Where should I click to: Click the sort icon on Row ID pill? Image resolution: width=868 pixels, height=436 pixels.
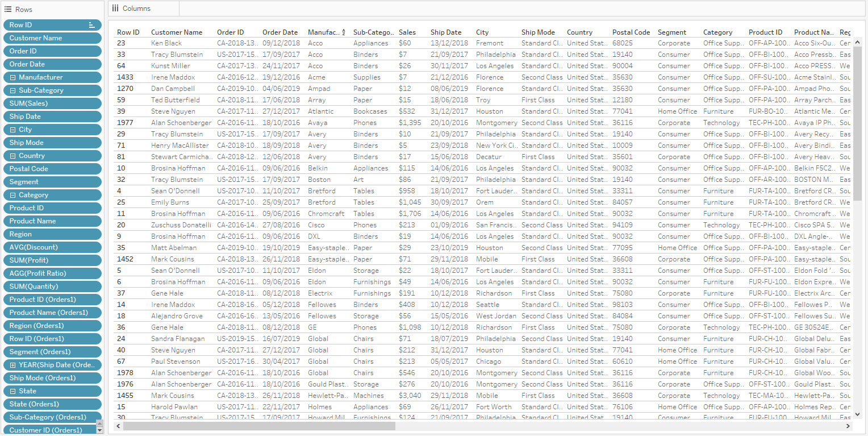tap(91, 25)
